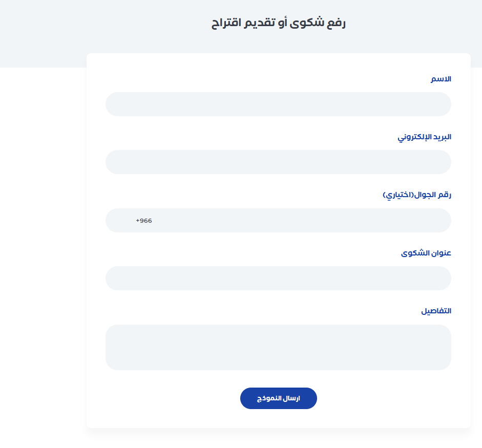The height and width of the screenshot is (448, 482).
Task: Select the عنوان الشكوى complaint title field
Action: [x=278, y=279]
